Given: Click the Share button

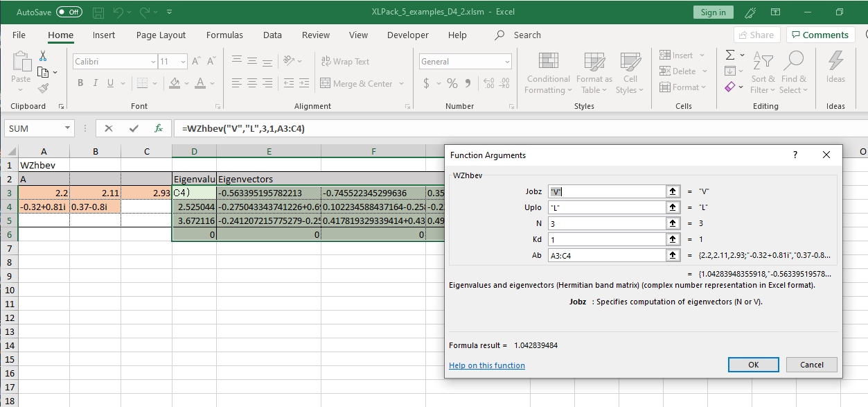Looking at the screenshot, I should click(756, 35).
